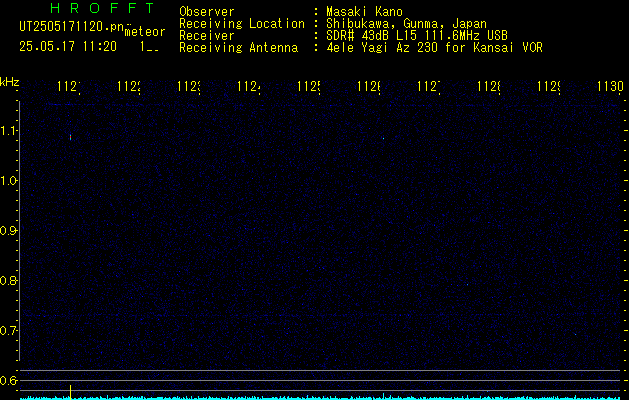Click the "Receiver" field label
629x400 pixels.
pos(207,36)
